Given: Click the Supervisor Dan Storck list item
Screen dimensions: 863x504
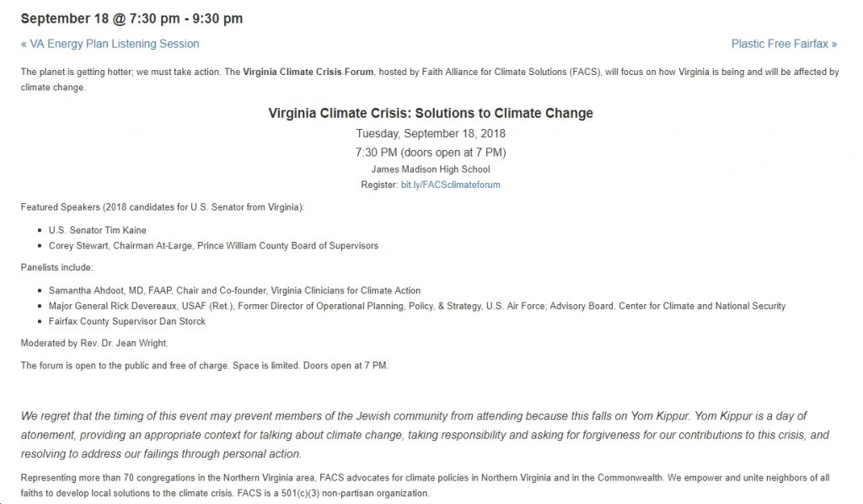Looking at the screenshot, I should (127, 321).
